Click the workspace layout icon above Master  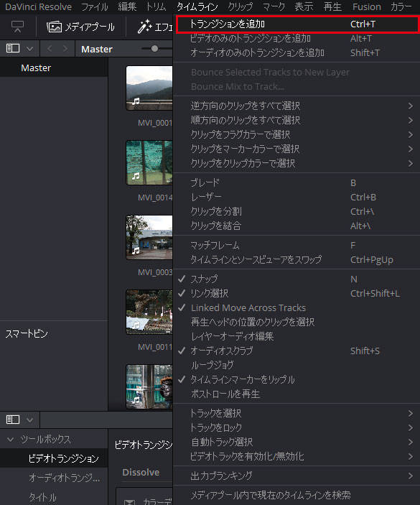(x=17, y=27)
